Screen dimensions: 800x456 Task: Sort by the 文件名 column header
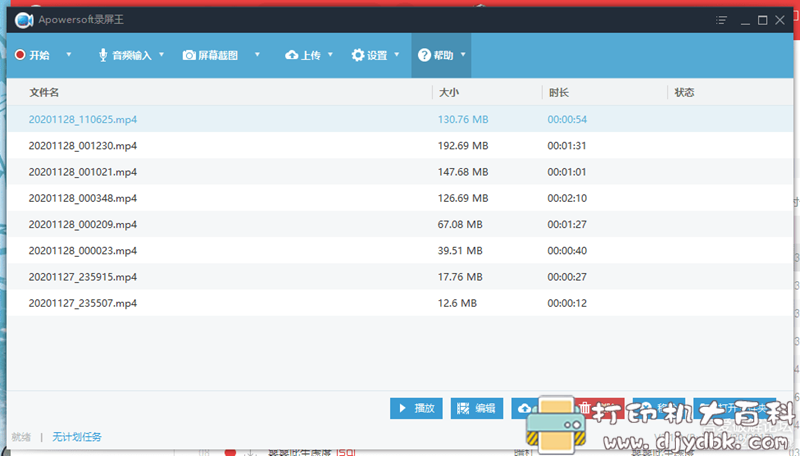[x=44, y=92]
